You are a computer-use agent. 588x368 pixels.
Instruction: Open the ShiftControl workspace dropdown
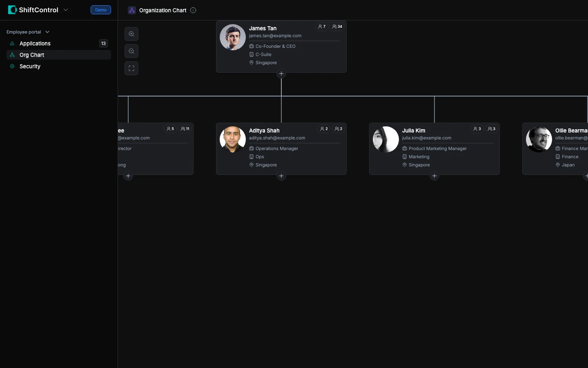(x=66, y=10)
